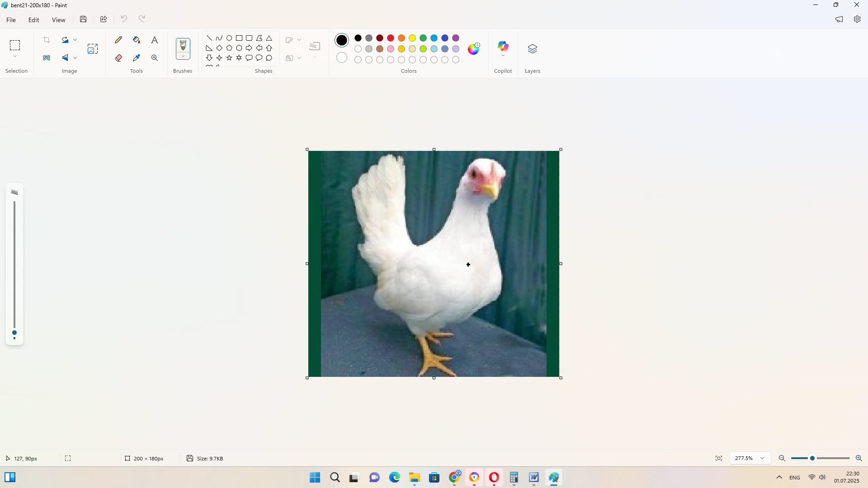The image size is (868, 488).
Task: Select the secondary Color 2 white circle
Action: point(342,57)
